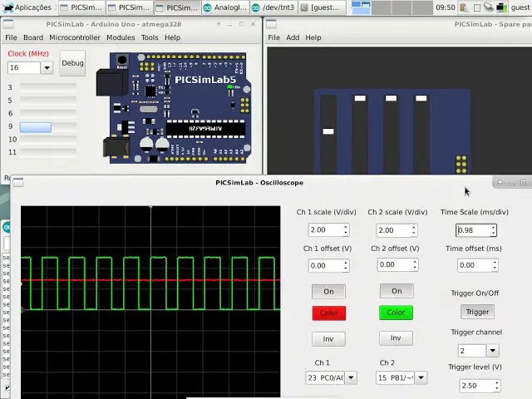Toggle Channel 1 On button
This screenshot has height=399, width=532.
[328, 291]
